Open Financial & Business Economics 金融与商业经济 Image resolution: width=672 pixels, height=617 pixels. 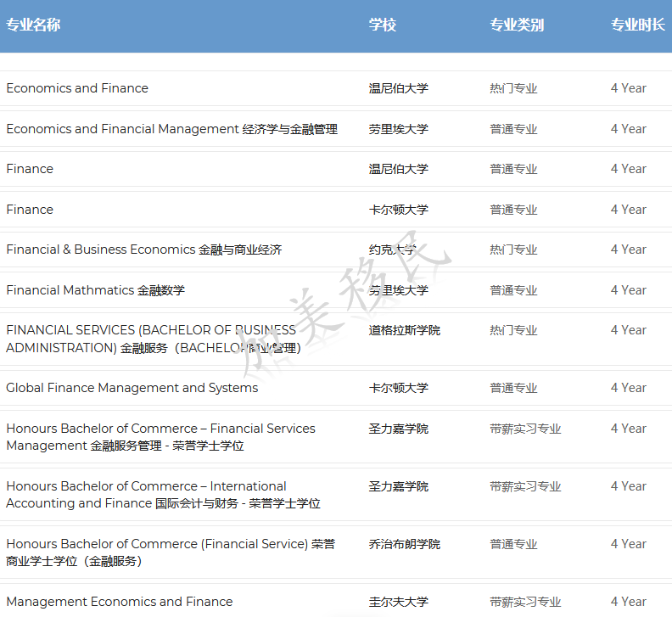(144, 250)
